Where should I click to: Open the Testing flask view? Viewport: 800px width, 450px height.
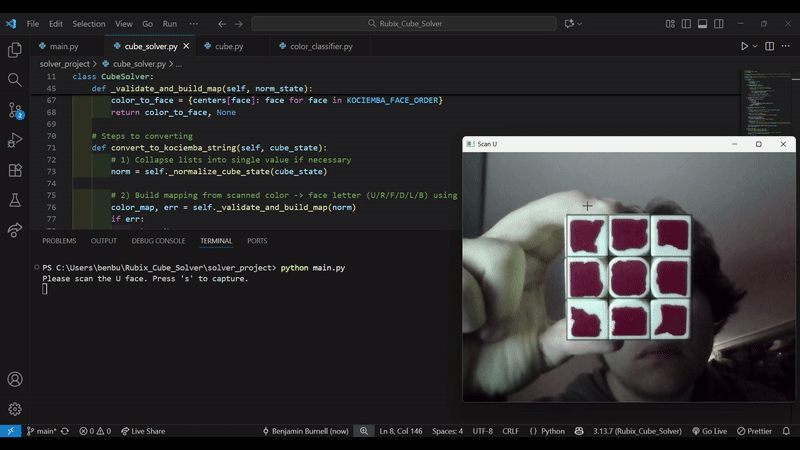point(15,200)
